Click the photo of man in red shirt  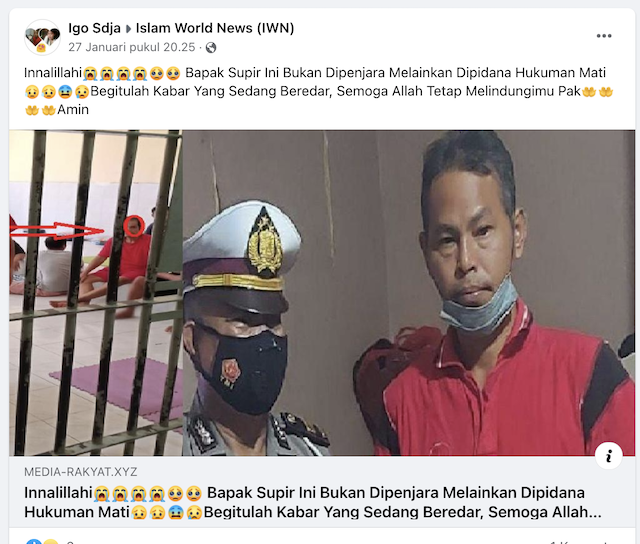pyautogui.click(x=490, y=293)
